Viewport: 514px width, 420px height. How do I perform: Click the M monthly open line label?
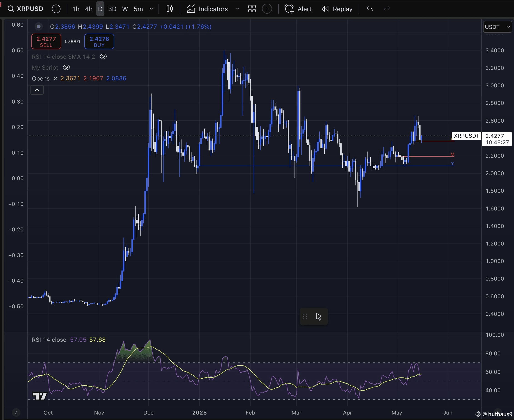[x=452, y=154]
